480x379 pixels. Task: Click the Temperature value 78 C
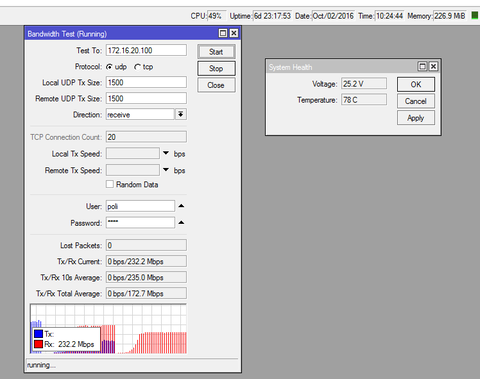(x=364, y=100)
